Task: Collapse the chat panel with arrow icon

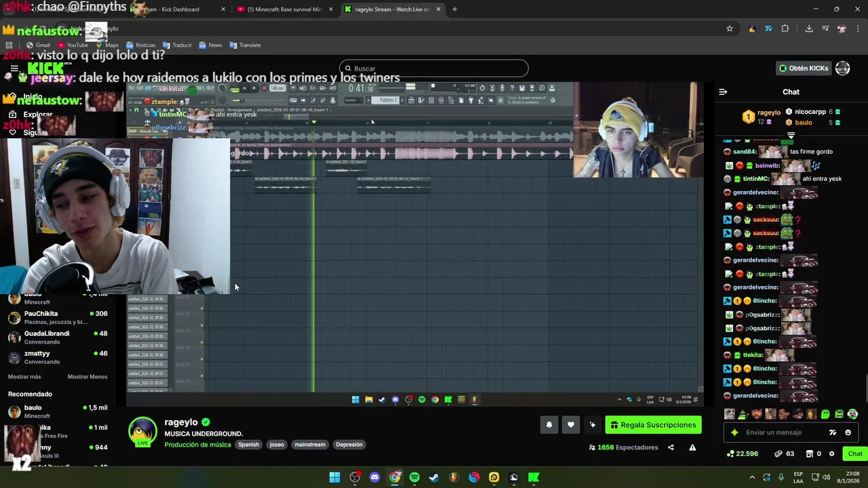Action: point(723,91)
